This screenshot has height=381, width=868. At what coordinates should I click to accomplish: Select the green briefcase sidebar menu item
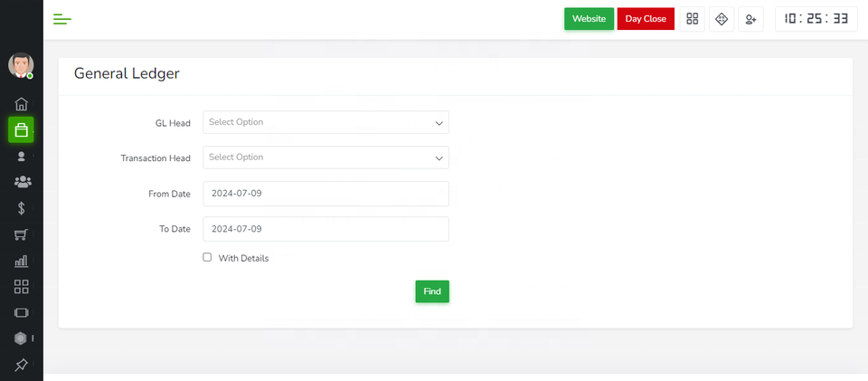coord(22,130)
